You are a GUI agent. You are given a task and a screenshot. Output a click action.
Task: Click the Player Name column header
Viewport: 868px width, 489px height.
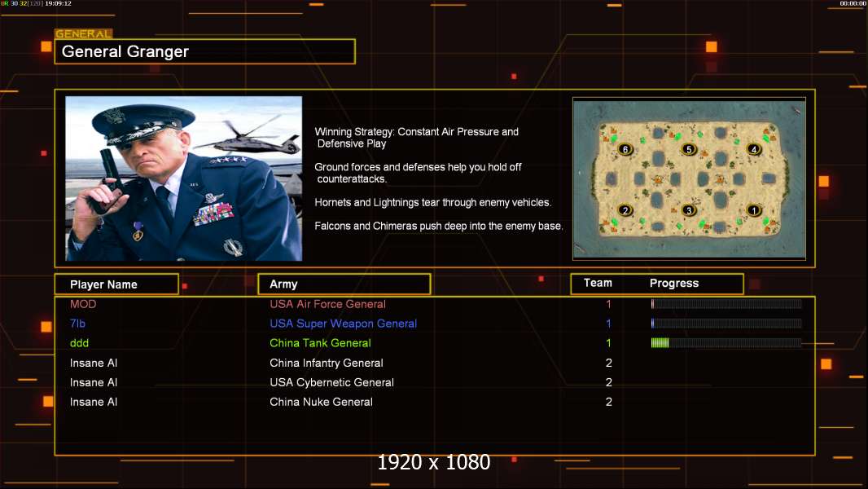(x=116, y=284)
